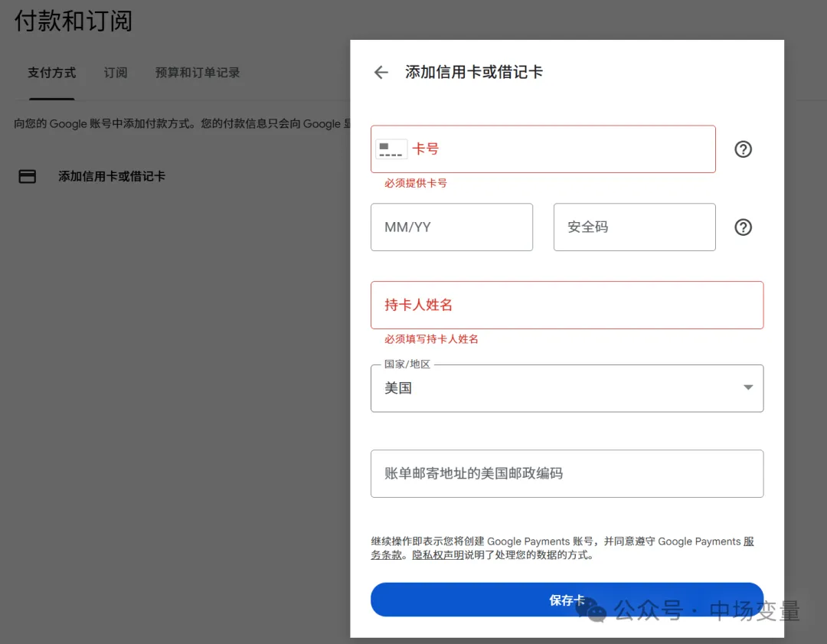The image size is (827, 644).
Task: Click the dialog title 添加信用卡或借记卡
Action: [474, 72]
